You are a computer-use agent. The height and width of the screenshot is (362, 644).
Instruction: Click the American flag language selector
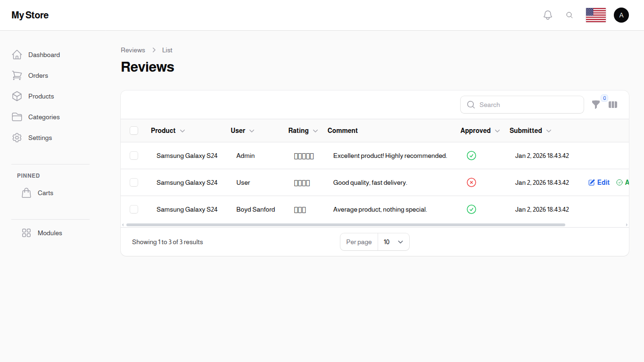coord(595,15)
